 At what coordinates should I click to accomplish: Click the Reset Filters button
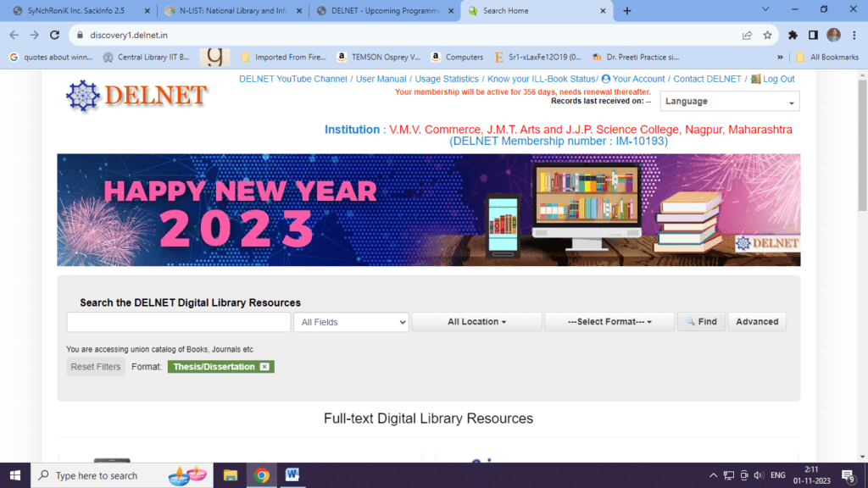point(96,367)
